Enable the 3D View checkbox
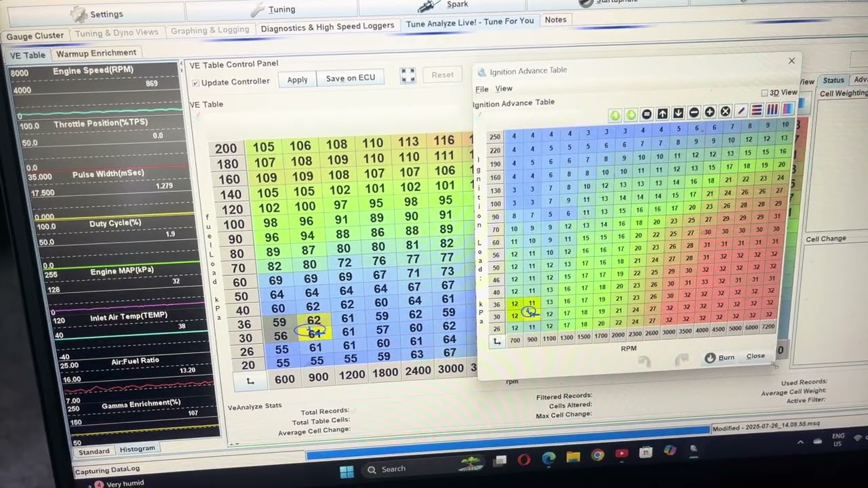 (x=765, y=93)
